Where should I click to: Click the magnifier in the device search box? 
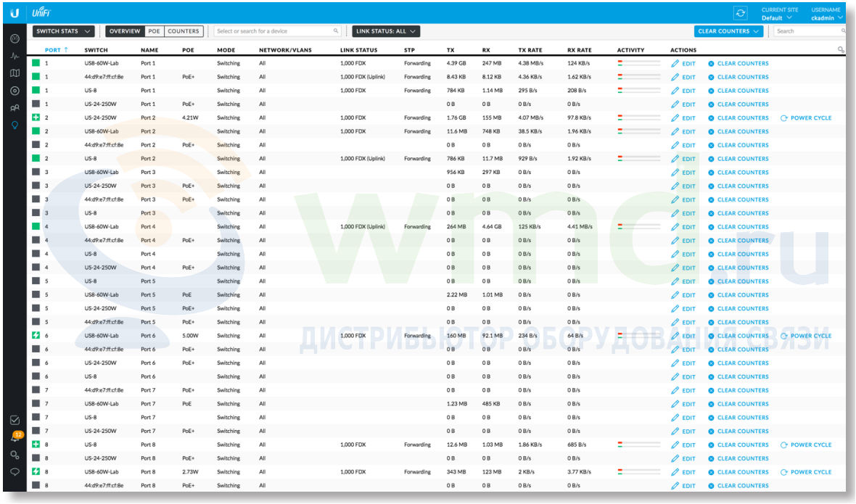click(x=336, y=31)
